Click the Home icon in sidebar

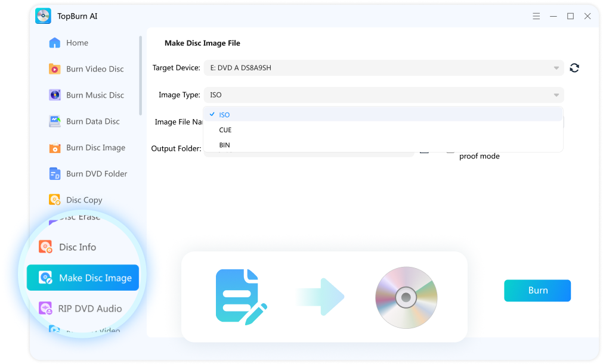[55, 43]
